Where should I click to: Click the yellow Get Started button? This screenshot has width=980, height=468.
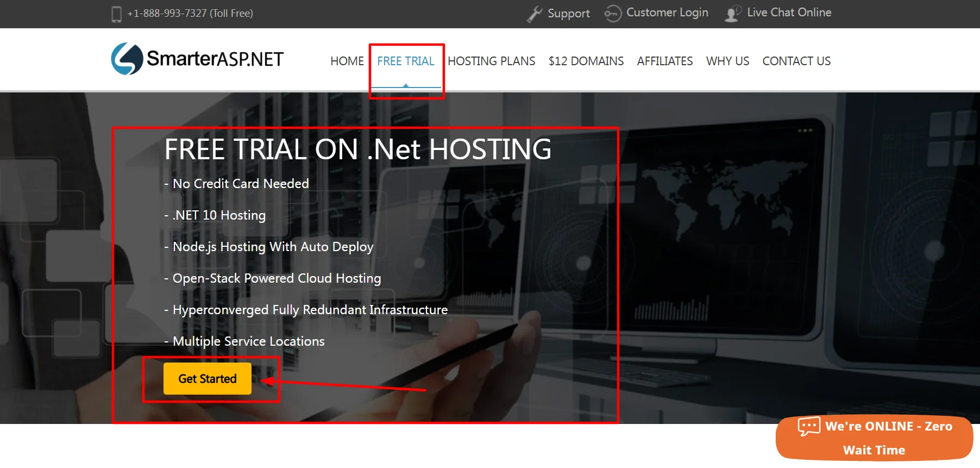pos(208,378)
